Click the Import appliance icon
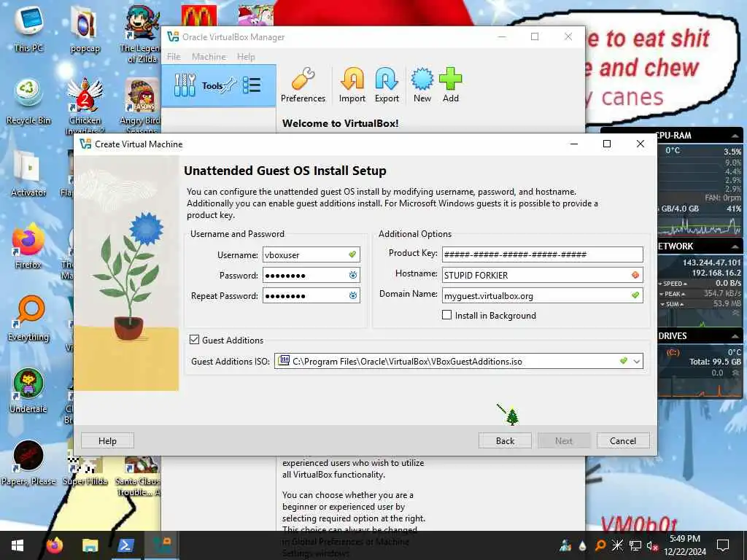Image resolution: width=747 pixels, height=560 pixels. (x=352, y=85)
